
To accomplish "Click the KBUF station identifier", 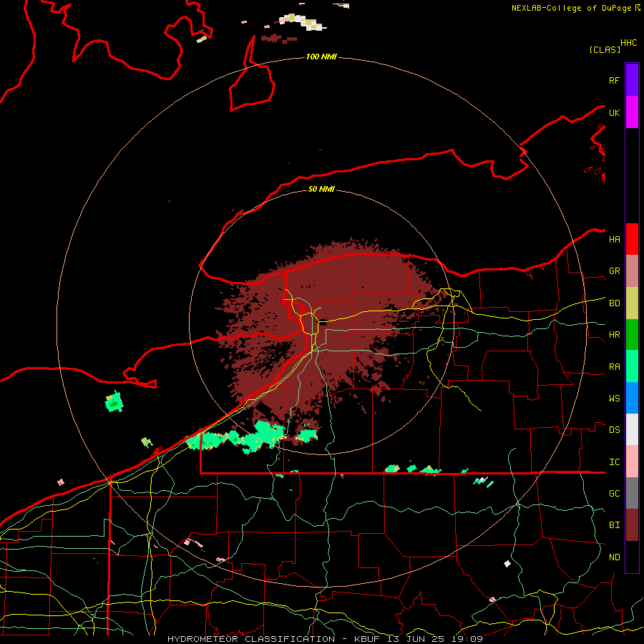I will click(x=366, y=639).
